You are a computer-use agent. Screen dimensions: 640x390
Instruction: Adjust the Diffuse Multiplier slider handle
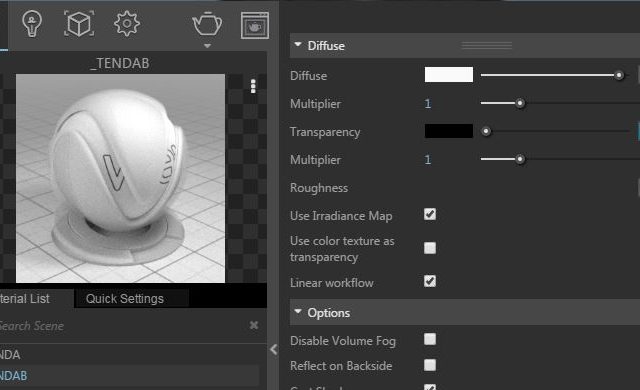coord(520,103)
